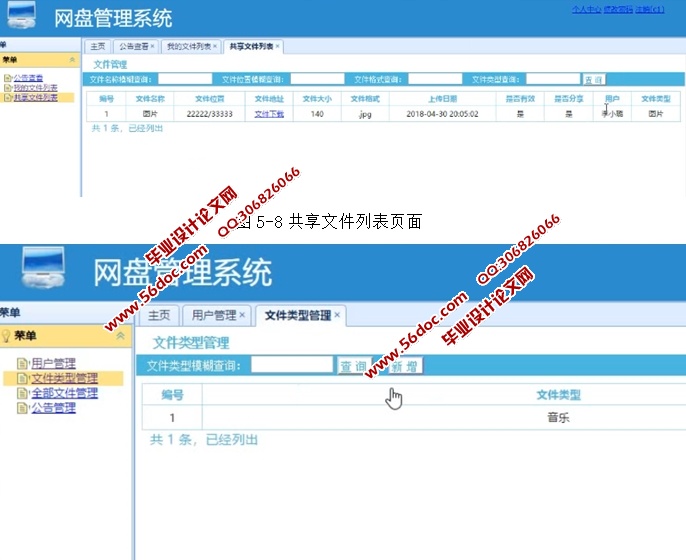Image resolution: width=686 pixels, height=560 pixels.
Task: Select 文件类型管理 in the sidebar menu
Action: [x=64, y=379]
